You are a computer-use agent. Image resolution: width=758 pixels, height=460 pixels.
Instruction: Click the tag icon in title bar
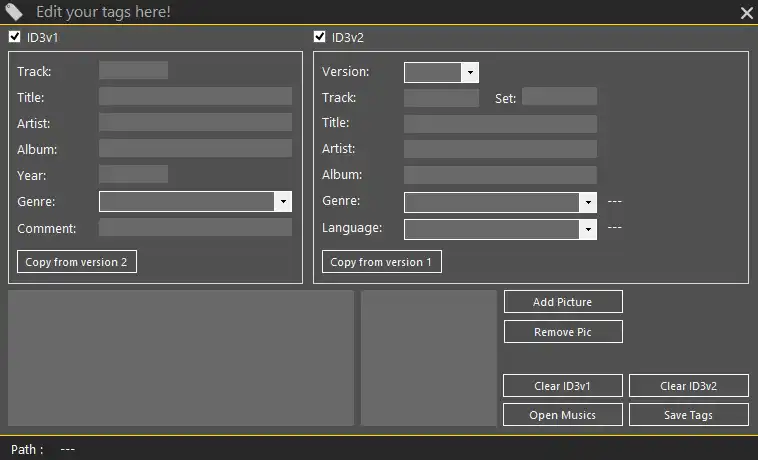[14, 12]
